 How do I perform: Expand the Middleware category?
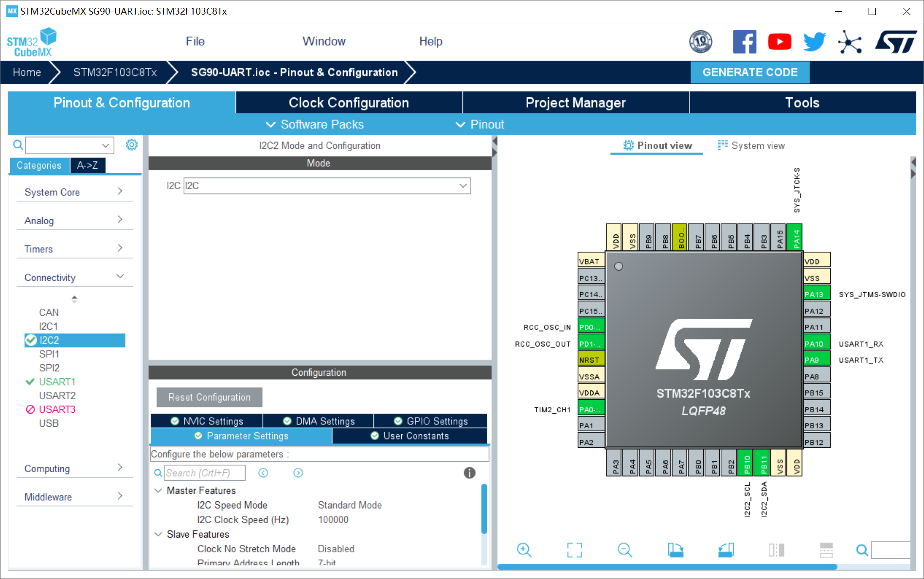74,496
